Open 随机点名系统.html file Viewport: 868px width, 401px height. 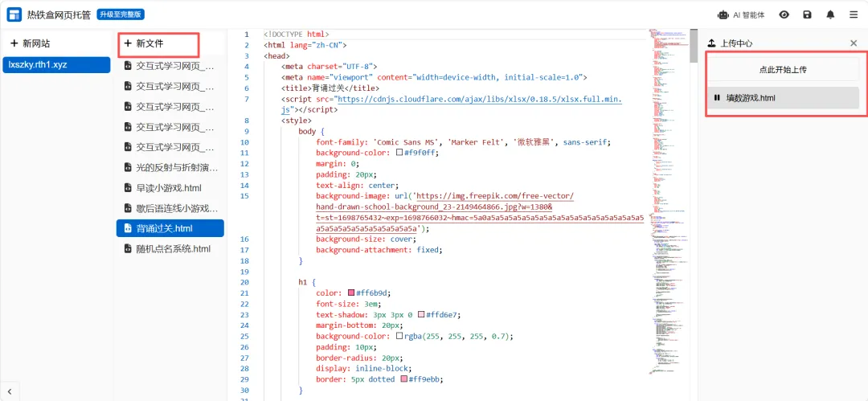(x=170, y=248)
